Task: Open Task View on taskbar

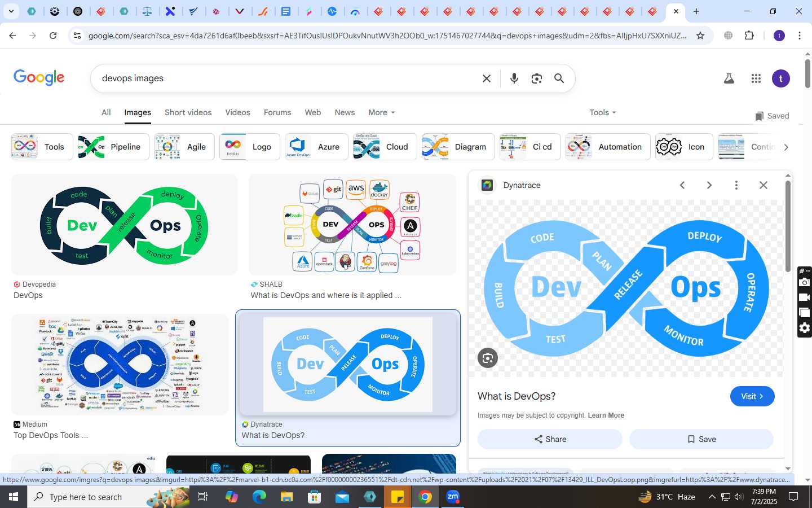Action: (203, 497)
